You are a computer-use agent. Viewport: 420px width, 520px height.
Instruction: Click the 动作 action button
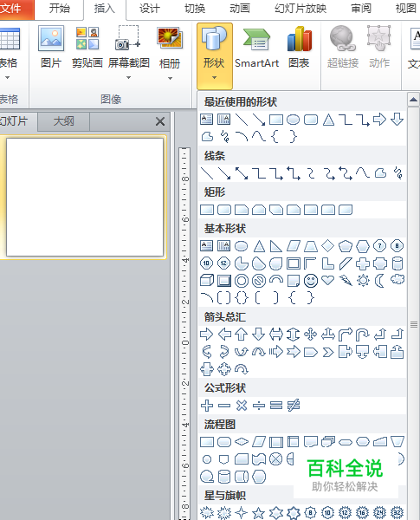[x=379, y=48]
